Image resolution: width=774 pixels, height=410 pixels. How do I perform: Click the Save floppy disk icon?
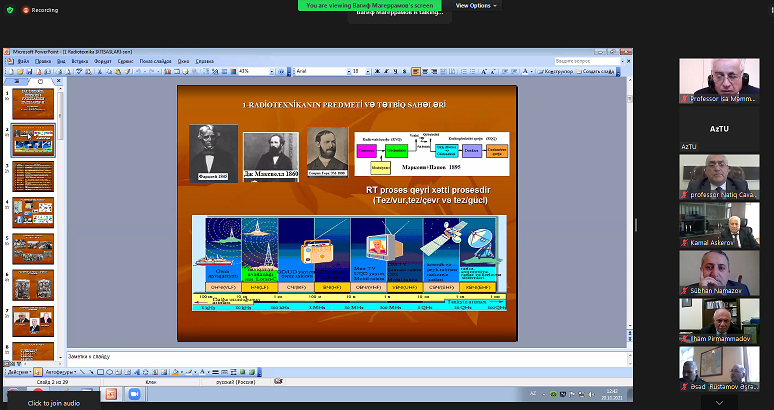[30, 72]
